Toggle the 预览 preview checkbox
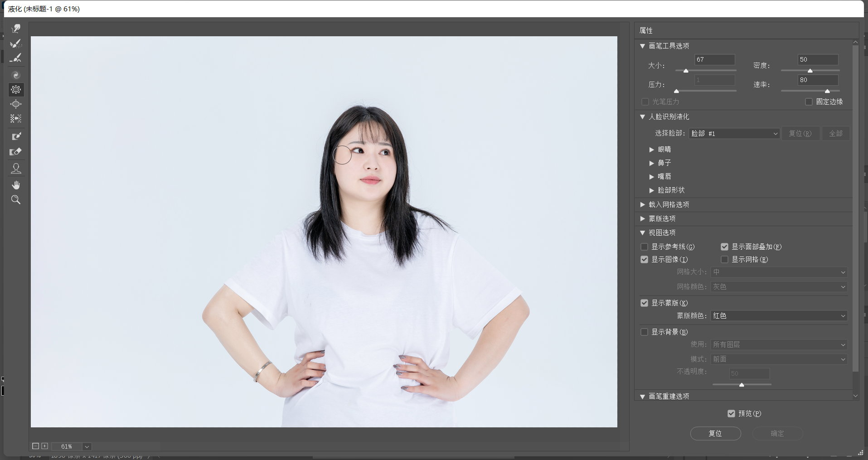This screenshot has width=868, height=460. point(731,413)
